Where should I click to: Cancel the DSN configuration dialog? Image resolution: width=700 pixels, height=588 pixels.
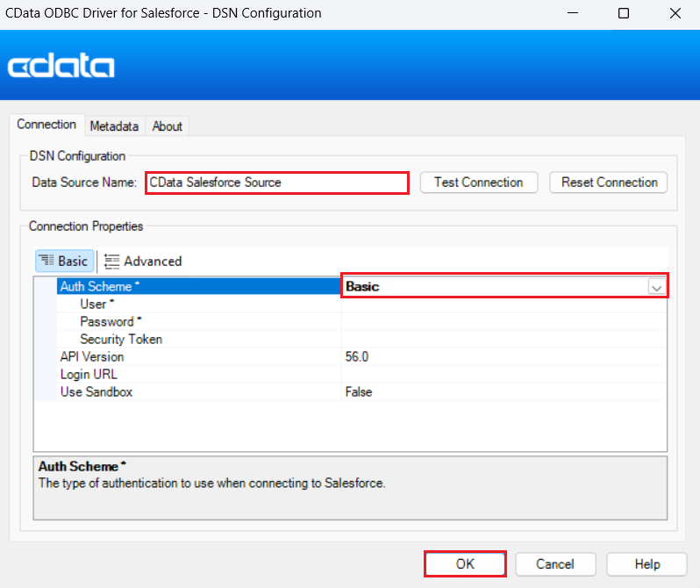pyautogui.click(x=554, y=563)
